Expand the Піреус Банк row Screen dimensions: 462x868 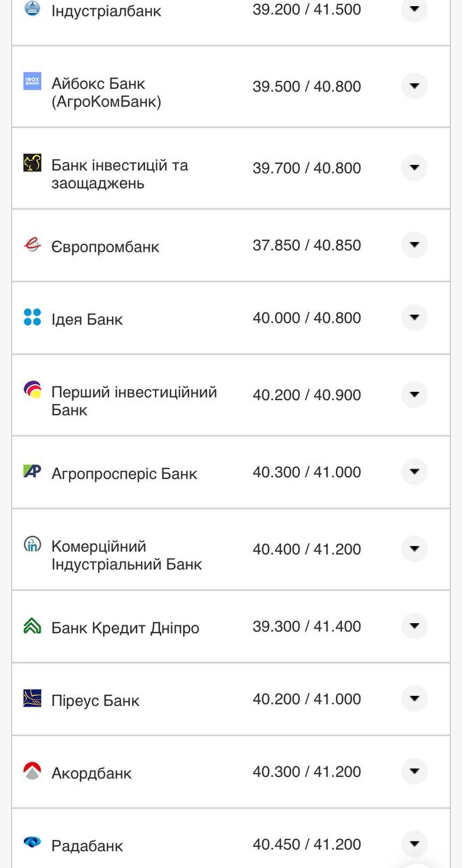[x=414, y=698]
